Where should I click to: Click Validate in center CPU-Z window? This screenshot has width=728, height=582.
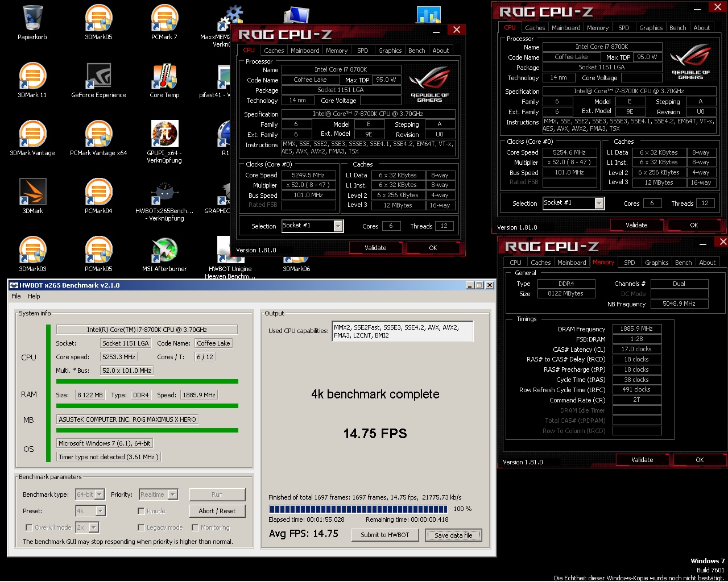[375, 248]
